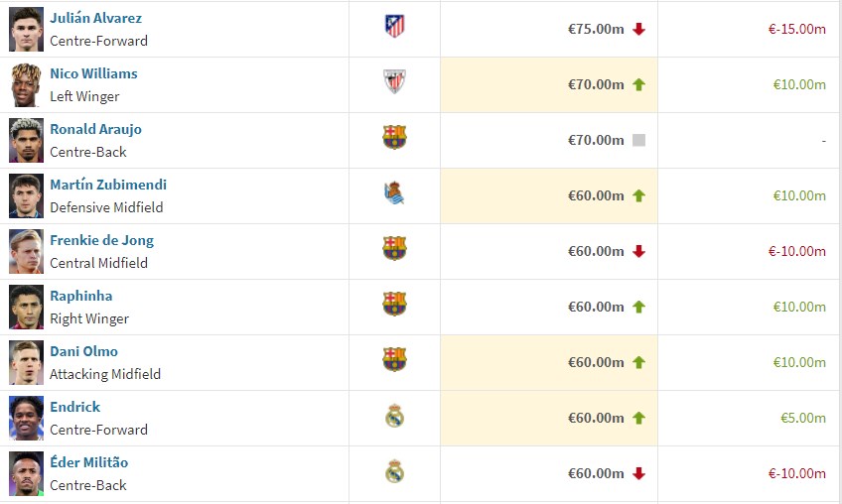Click Barcelona crest in Dani Olmo row
This screenshot has width=842, height=504.
tap(395, 359)
